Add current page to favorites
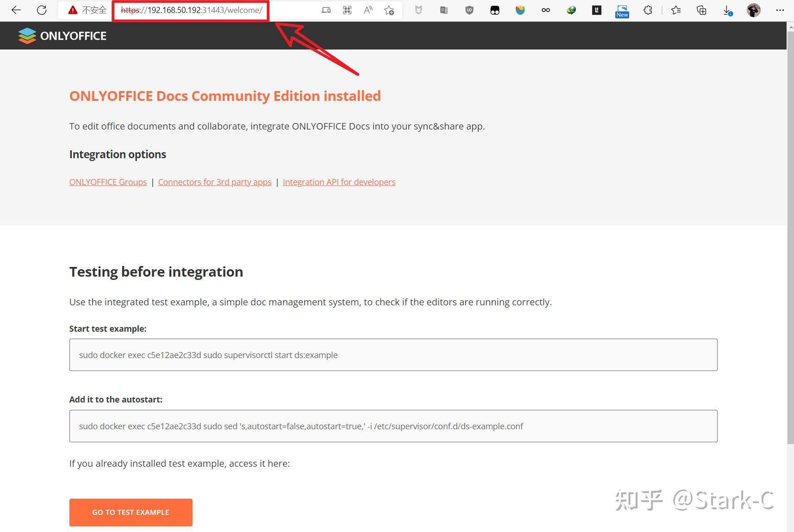This screenshot has width=794, height=532. pos(389,10)
